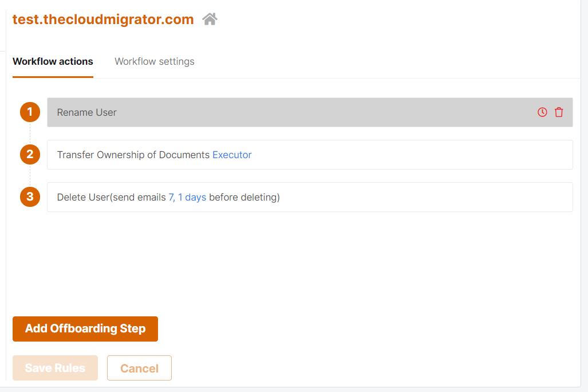Click step number 3 circle badge
588x392 pixels.
30,197
